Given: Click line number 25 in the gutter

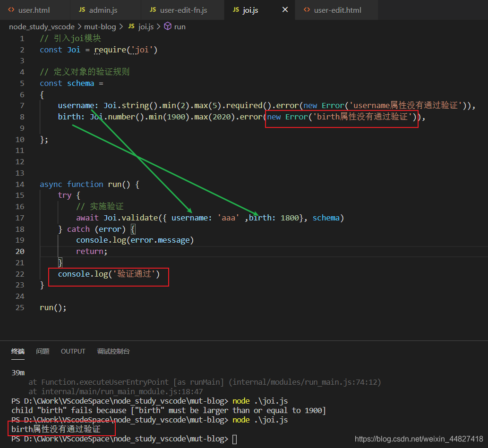Looking at the screenshot, I should (x=20, y=307).
